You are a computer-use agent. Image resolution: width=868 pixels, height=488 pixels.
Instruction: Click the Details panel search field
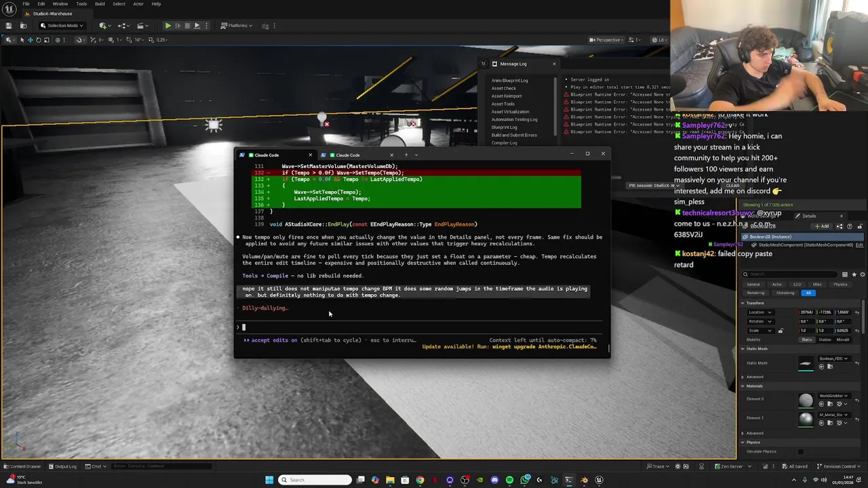(791, 274)
